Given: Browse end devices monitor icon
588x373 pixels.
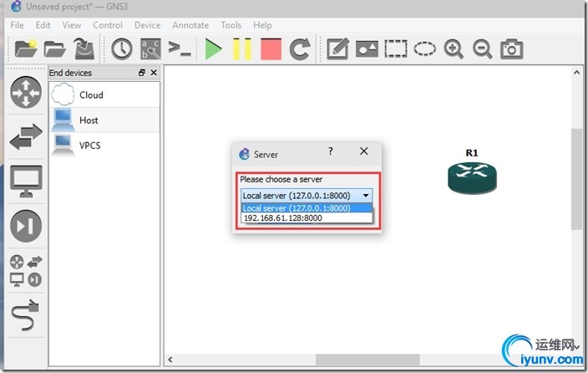Looking at the screenshot, I should pyautogui.click(x=26, y=181).
